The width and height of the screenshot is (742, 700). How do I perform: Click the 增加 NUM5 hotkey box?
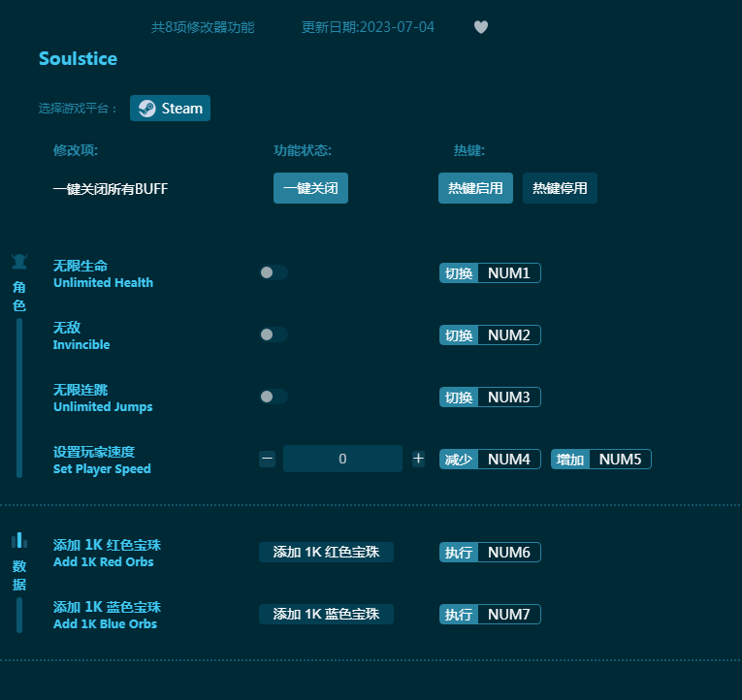click(x=601, y=460)
